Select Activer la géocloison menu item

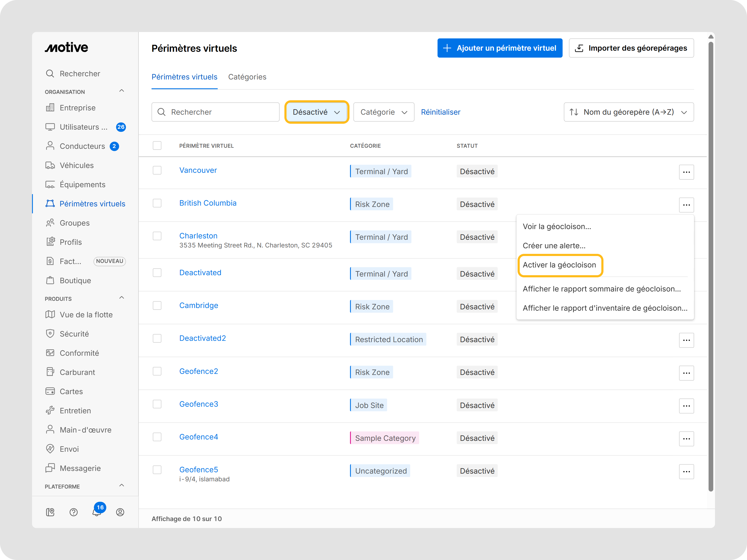pos(559,265)
